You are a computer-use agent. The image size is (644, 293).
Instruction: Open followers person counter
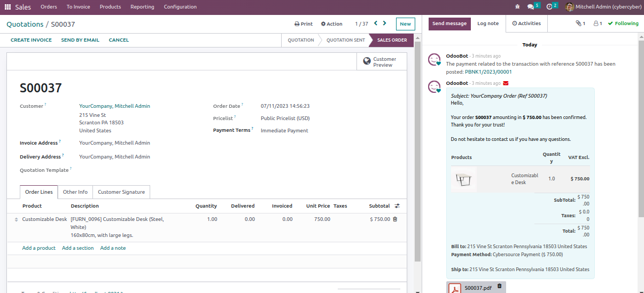click(598, 23)
